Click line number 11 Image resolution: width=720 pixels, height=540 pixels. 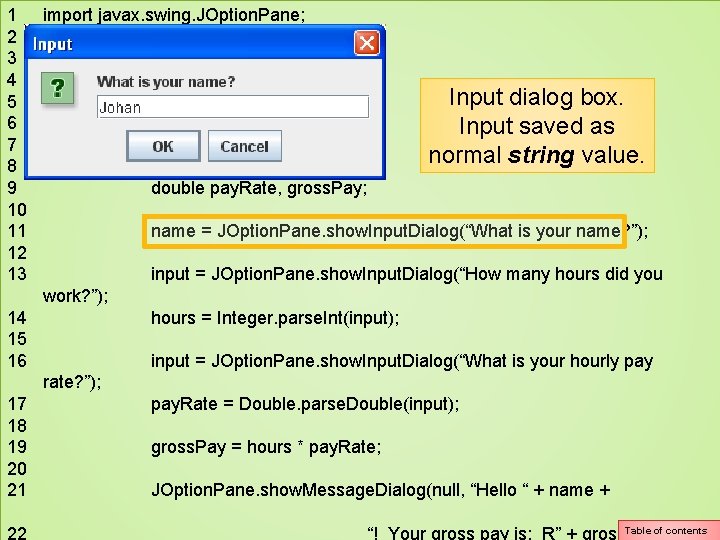[17, 231]
